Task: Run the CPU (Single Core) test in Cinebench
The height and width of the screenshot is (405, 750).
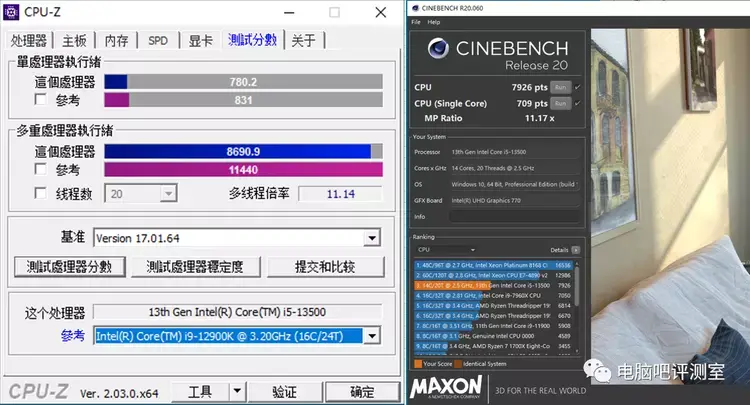Action: tap(561, 103)
